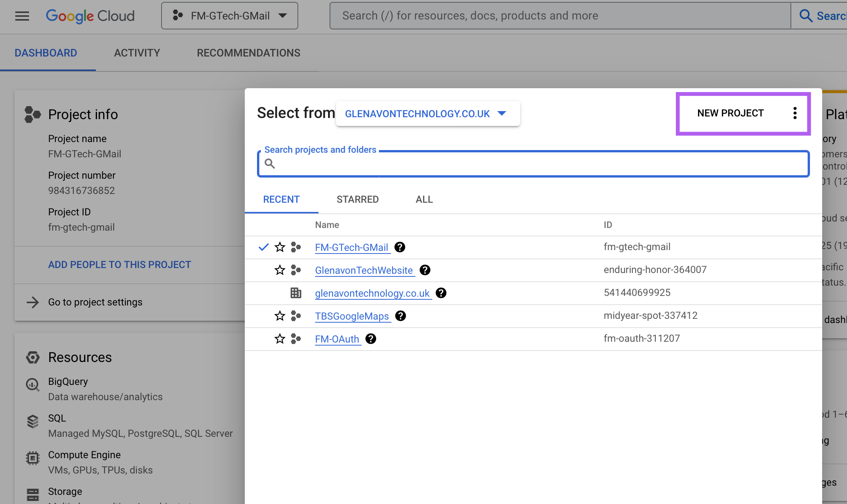Open the DASHBOARD tab

pyautogui.click(x=46, y=53)
